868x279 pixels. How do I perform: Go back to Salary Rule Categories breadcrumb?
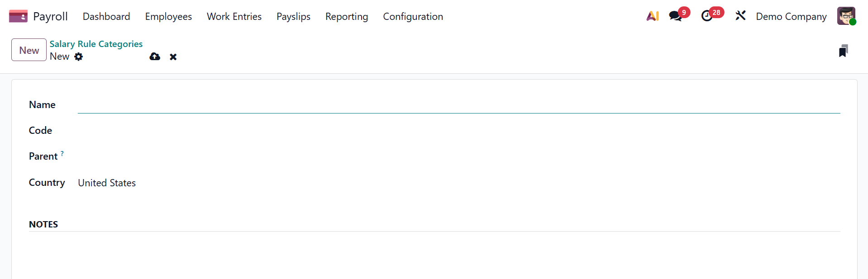click(96, 44)
